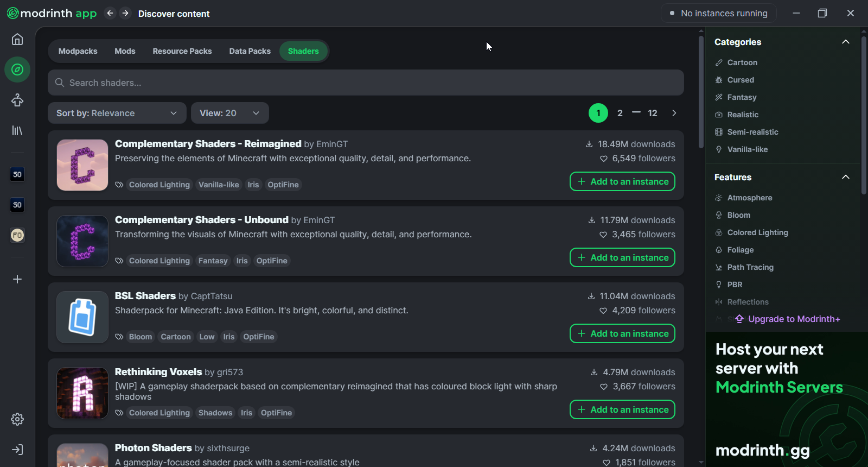Click Upgrade to Modrinth+ link
Image resolution: width=868 pixels, height=467 pixels.
click(x=788, y=319)
